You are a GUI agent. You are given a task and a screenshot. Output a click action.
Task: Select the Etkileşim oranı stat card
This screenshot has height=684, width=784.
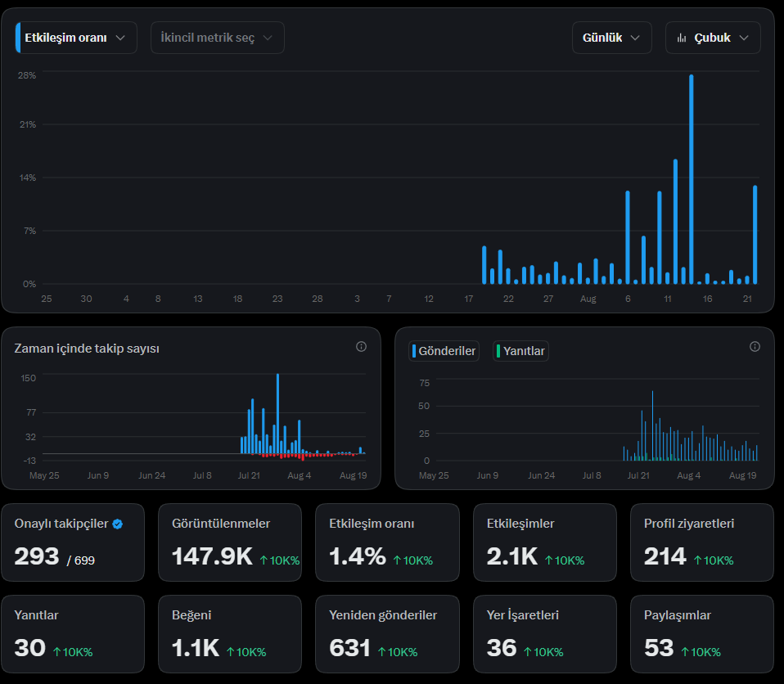coord(388,542)
